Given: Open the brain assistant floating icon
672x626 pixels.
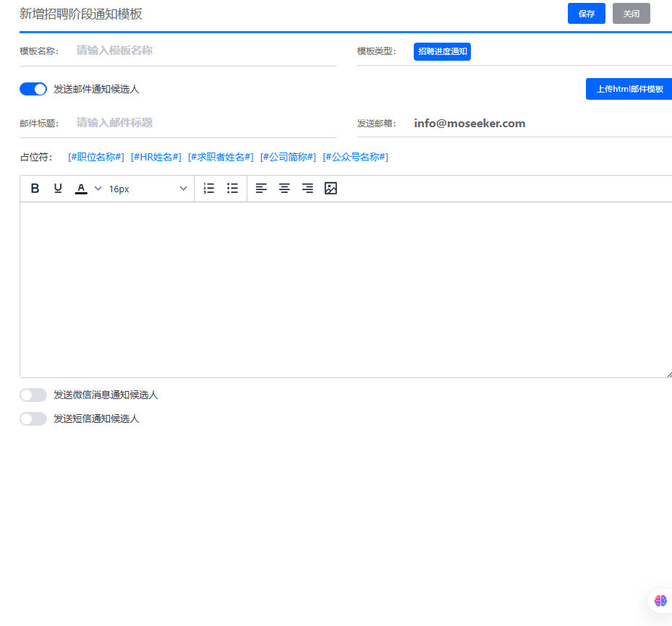Looking at the screenshot, I should [660, 601].
